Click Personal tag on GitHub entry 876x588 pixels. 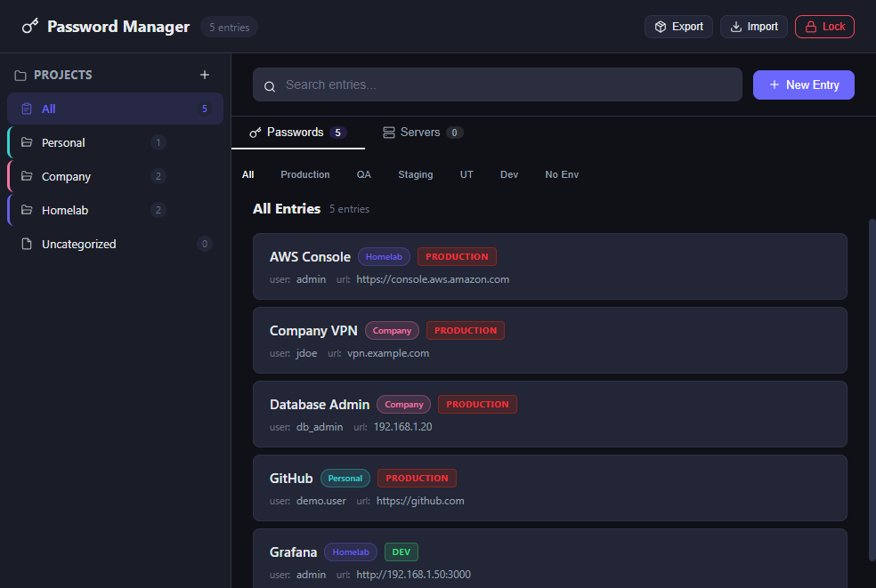[345, 479]
